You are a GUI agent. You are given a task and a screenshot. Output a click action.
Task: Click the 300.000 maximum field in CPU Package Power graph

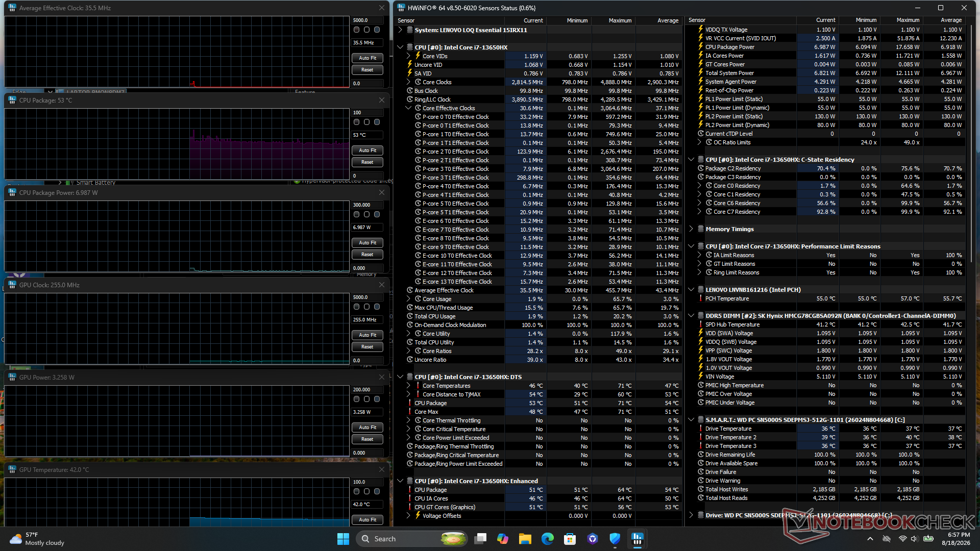367,205
